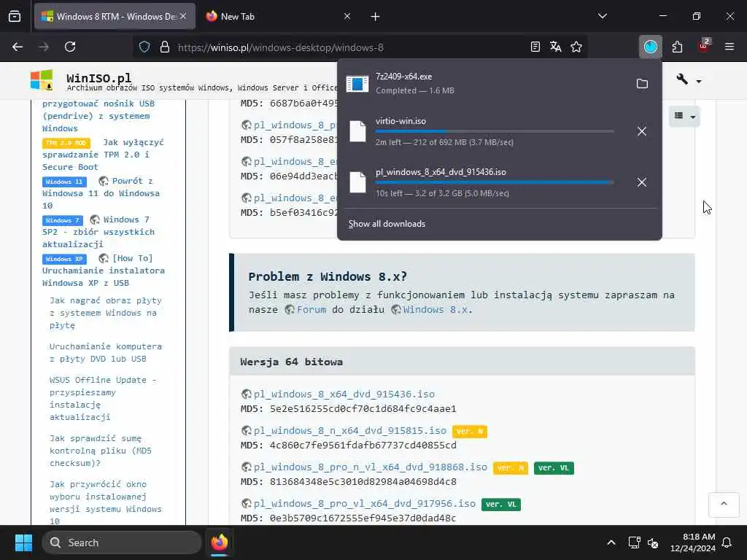Click the taskbar Search box
747x560 pixels.
(x=122, y=542)
